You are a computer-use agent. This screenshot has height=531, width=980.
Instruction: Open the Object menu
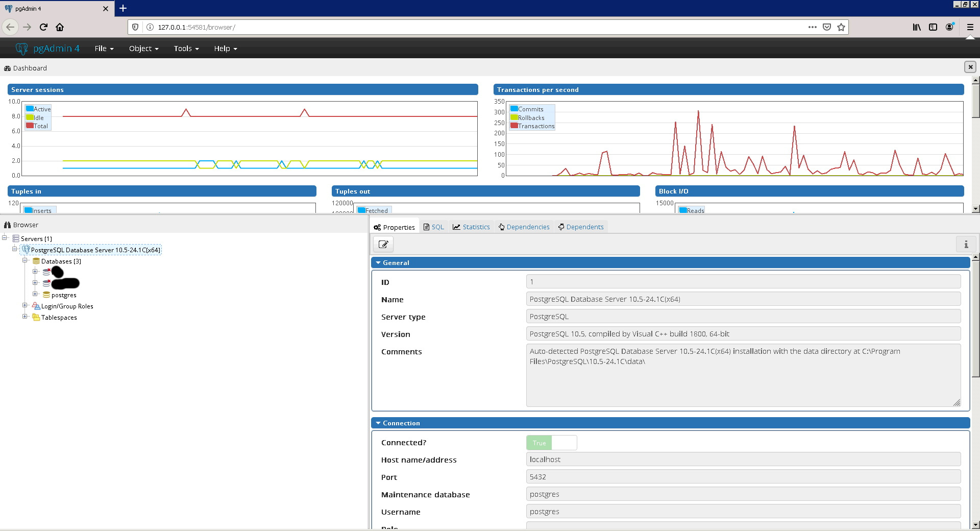[143, 49]
